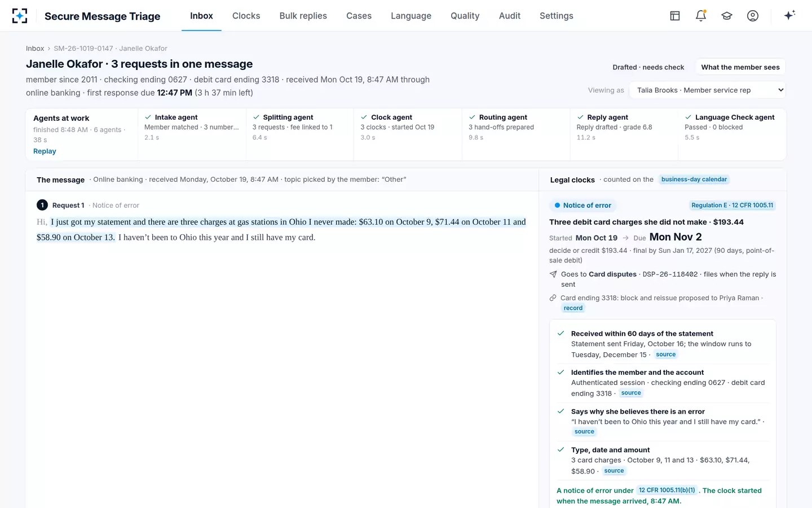Open the AI sparkle assistant icon
812x508 pixels.
(789, 15)
